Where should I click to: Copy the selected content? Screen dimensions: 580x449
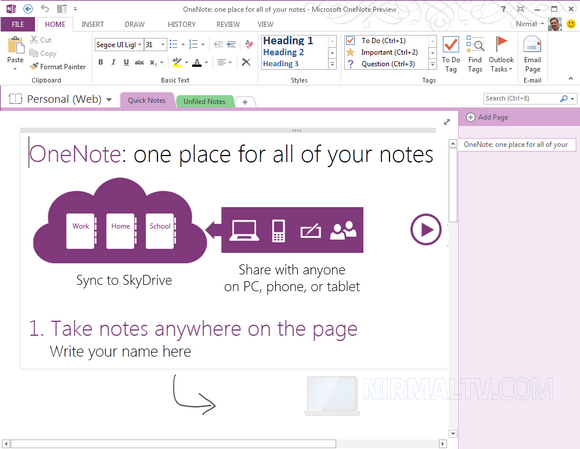[43, 53]
